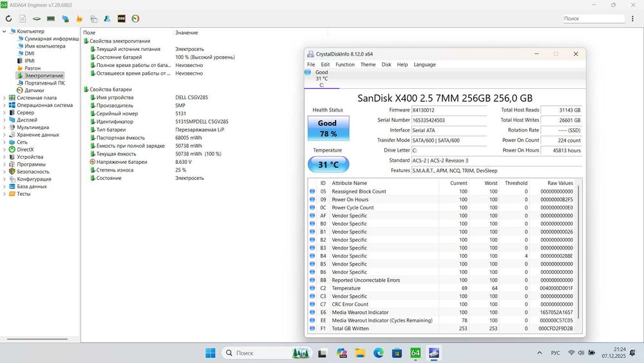Image resolution: width=644 pixels, height=363 pixels.
Task: Select the DMI tree item
Action: (30, 54)
